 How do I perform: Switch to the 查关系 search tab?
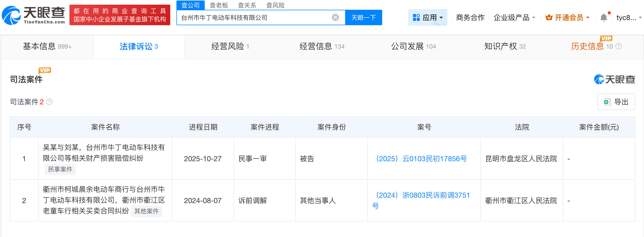(247, 5)
